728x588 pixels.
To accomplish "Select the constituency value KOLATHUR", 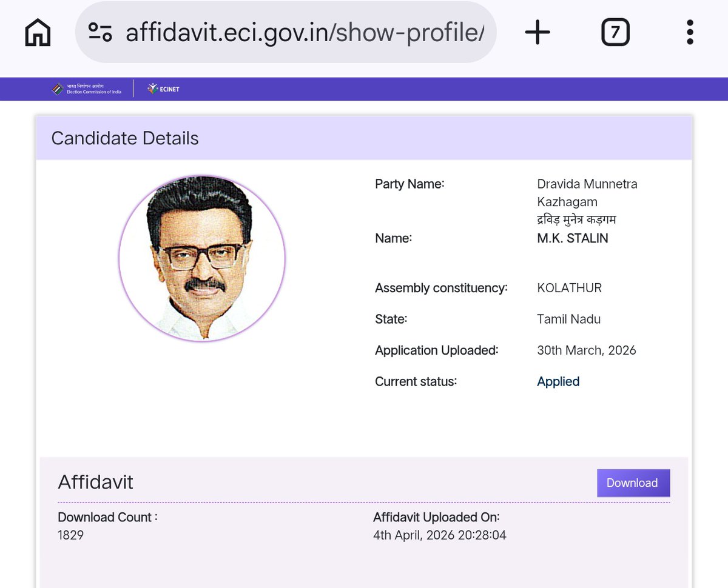I will (x=570, y=288).
